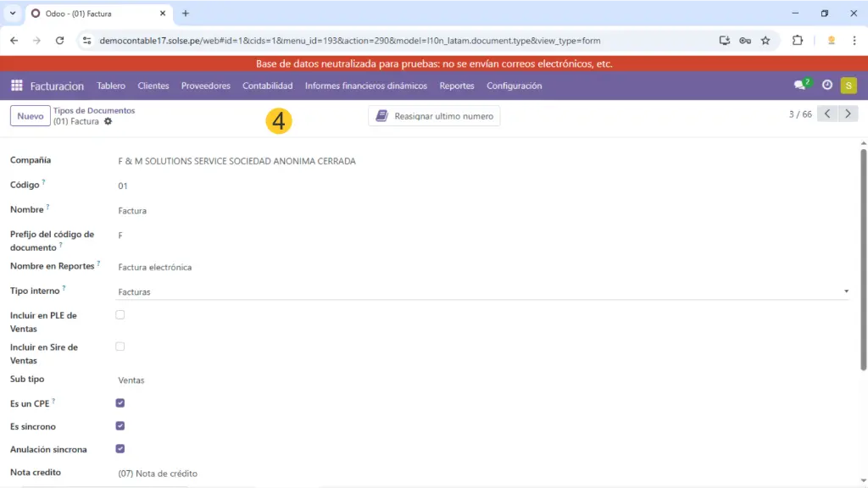
Task: Click Reasignar ultimo numero button
Action: (x=434, y=116)
